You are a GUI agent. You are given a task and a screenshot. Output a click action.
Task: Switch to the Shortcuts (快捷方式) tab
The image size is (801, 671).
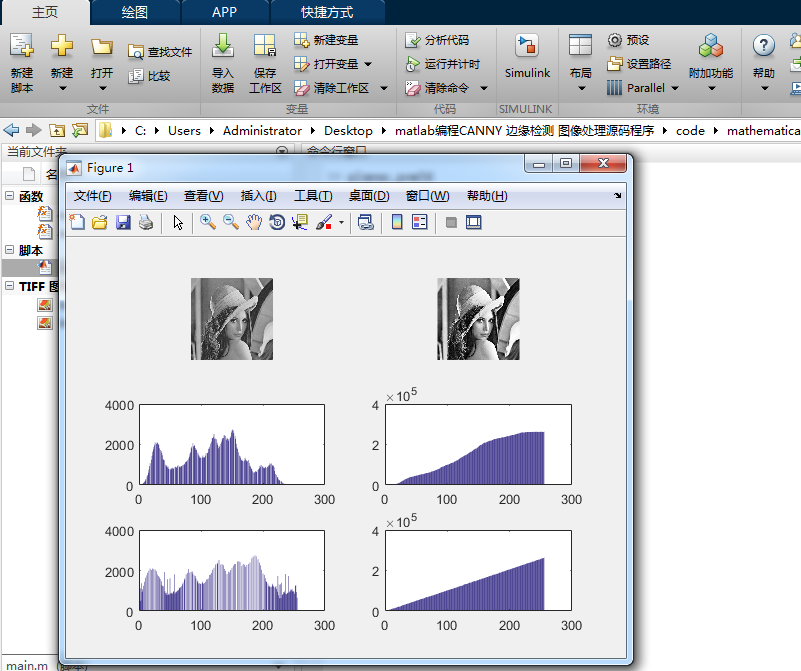(327, 12)
